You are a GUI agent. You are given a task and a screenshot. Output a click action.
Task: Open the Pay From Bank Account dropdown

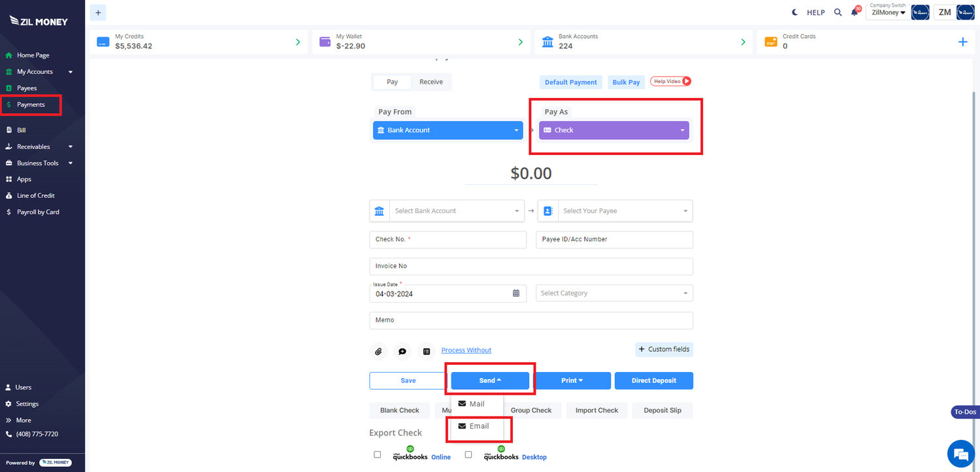click(448, 130)
